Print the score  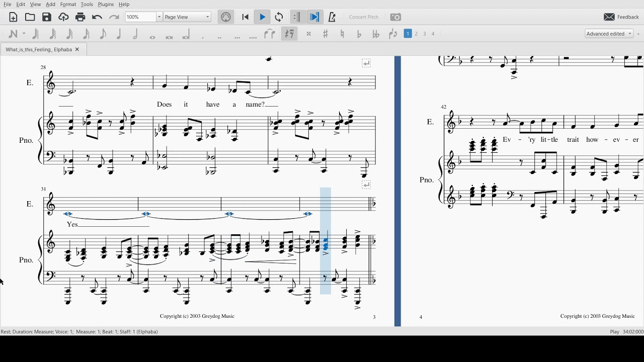[x=80, y=17]
